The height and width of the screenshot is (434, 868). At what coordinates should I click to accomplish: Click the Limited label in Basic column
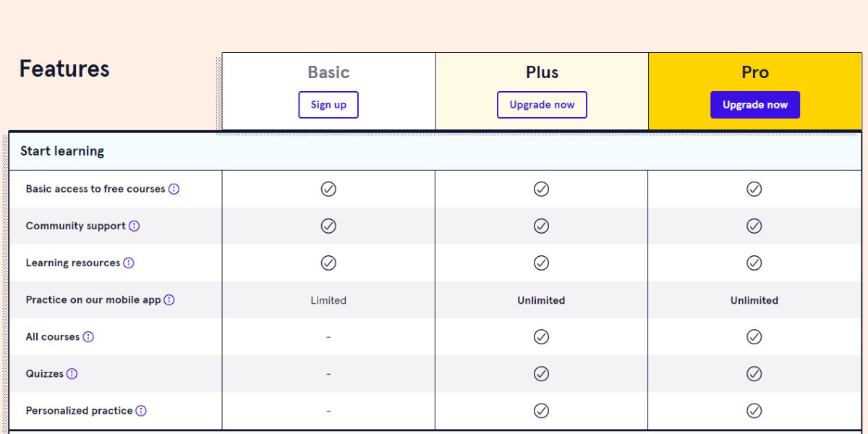[328, 300]
